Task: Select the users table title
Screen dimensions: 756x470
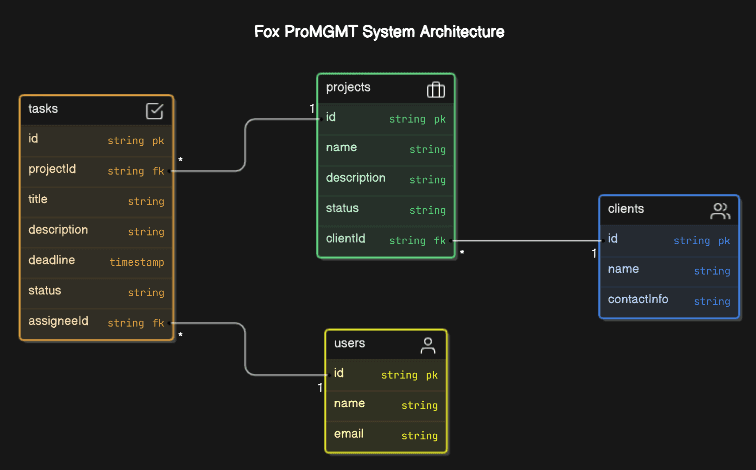Action: point(349,344)
